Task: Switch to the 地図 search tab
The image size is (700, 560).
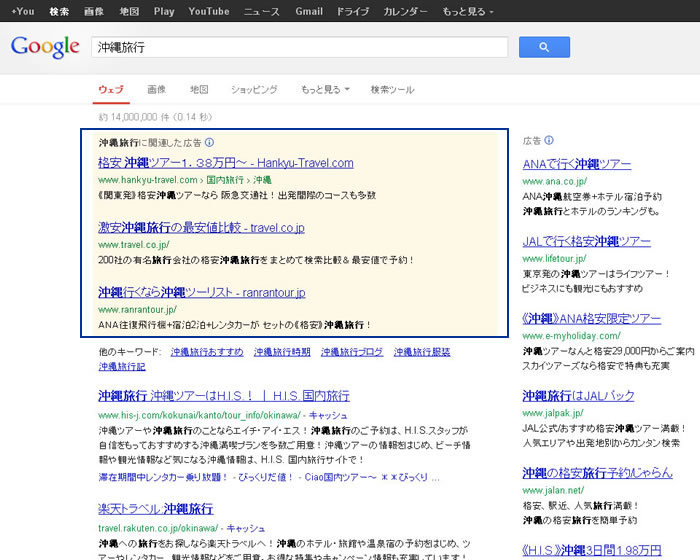Action: (x=199, y=90)
